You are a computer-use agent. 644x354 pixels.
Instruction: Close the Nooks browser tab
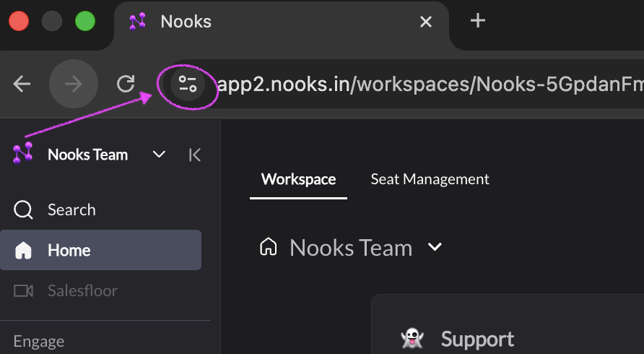(426, 22)
